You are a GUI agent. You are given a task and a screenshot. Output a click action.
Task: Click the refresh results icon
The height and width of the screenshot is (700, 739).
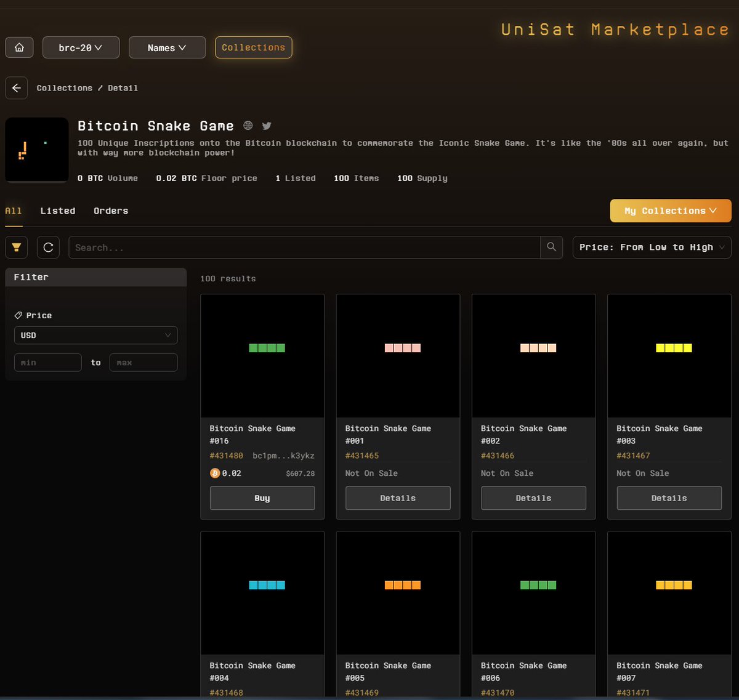click(48, 247)
